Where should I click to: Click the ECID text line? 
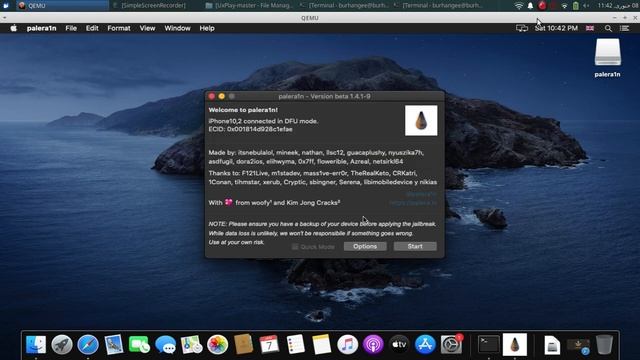point(250,129)
